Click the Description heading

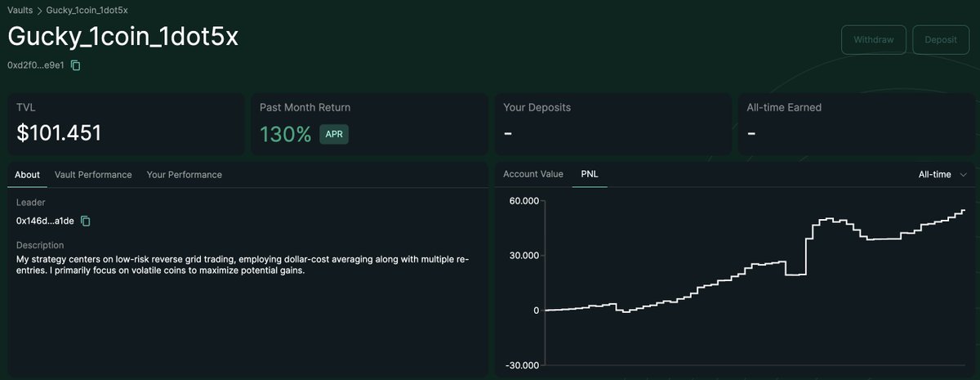[x=40, y=245]
